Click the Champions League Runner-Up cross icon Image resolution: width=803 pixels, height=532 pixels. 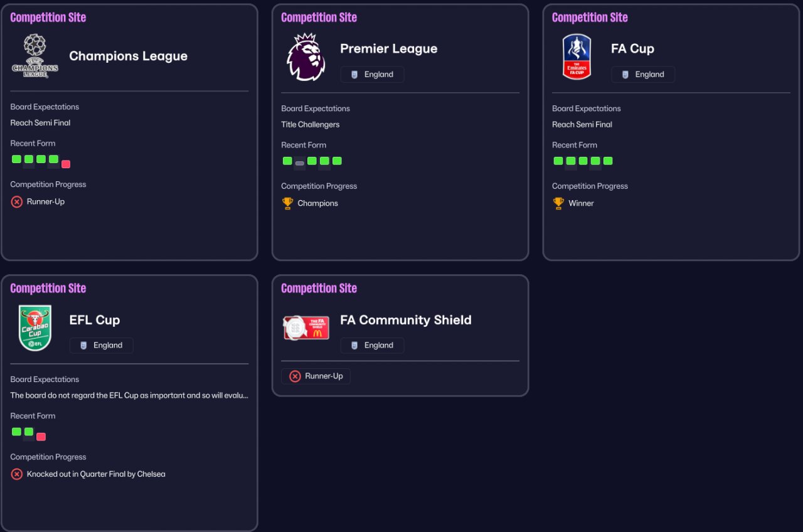17,202
